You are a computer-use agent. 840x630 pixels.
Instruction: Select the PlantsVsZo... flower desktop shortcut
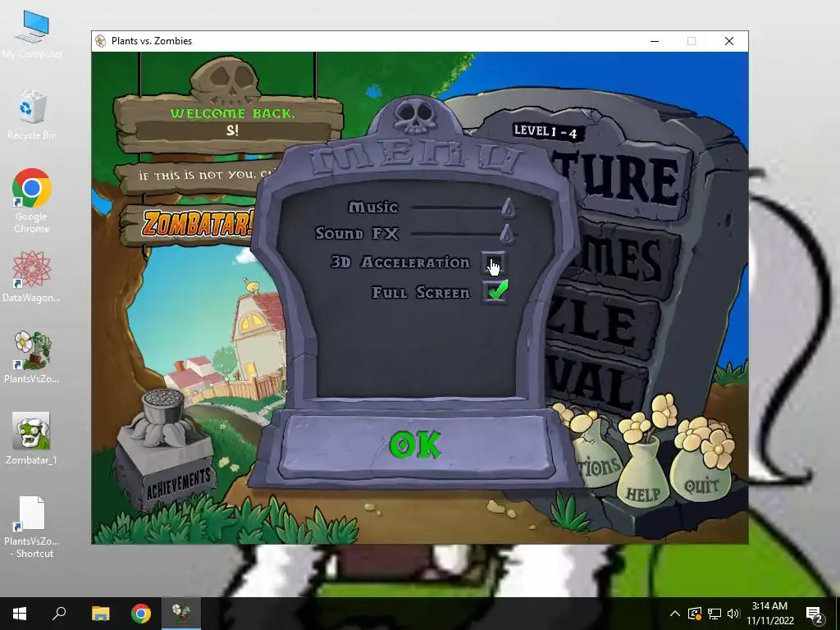pyautogui.click(x=32, y=357)
